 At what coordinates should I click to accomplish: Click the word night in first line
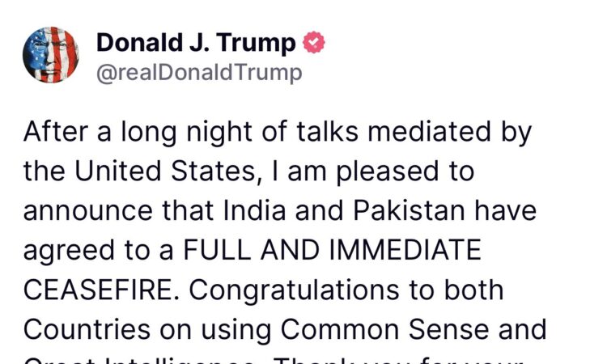(219, 133)
